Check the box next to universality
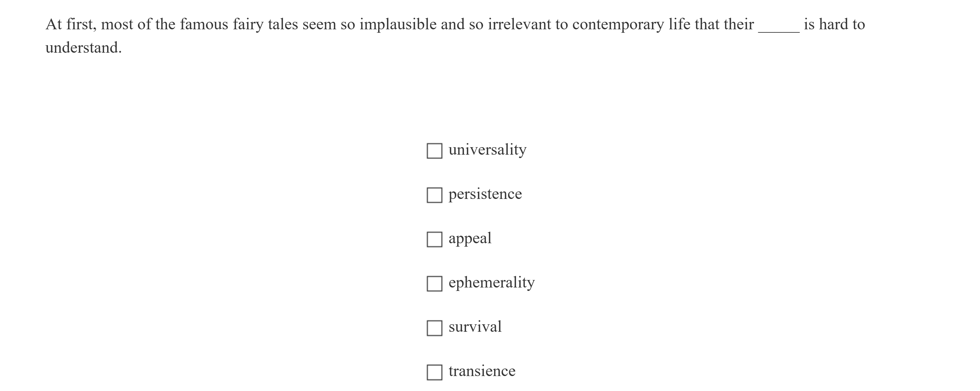The image size is (980, 391). tap(434, 151)
